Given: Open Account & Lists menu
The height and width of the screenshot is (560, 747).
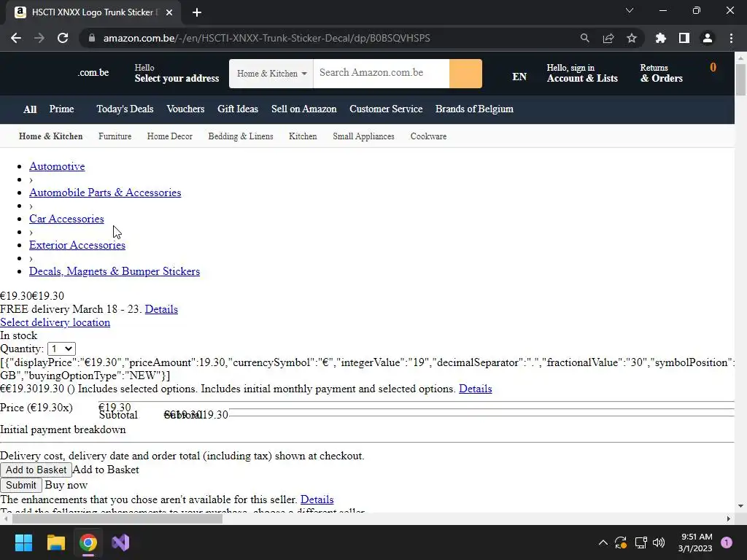Looking at the screenshot, I should point(582,74).
